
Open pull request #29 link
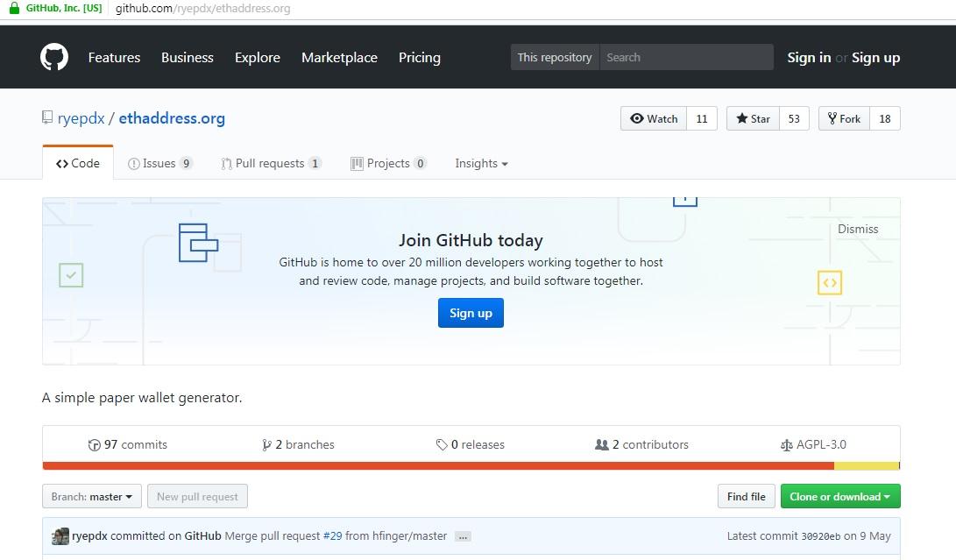pos(332,536)
